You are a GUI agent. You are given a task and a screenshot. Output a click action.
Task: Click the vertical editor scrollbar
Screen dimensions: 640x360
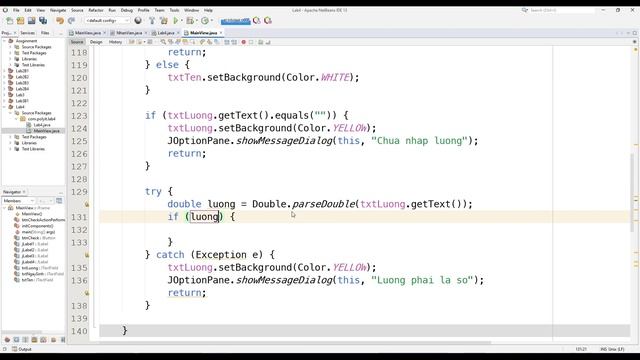tap(632, 192)
